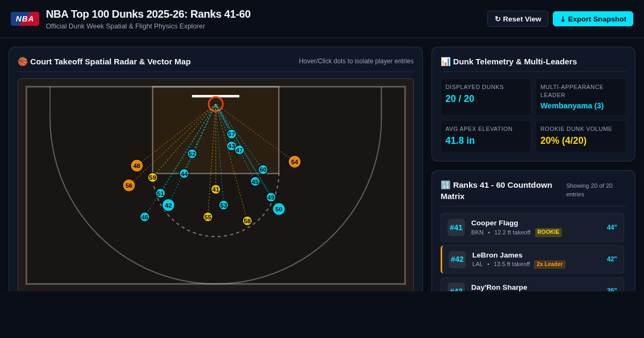The height and width of the screenshot is (338, 644).
Task: Select orange dunk dot 48
Action: pos(137,166)
